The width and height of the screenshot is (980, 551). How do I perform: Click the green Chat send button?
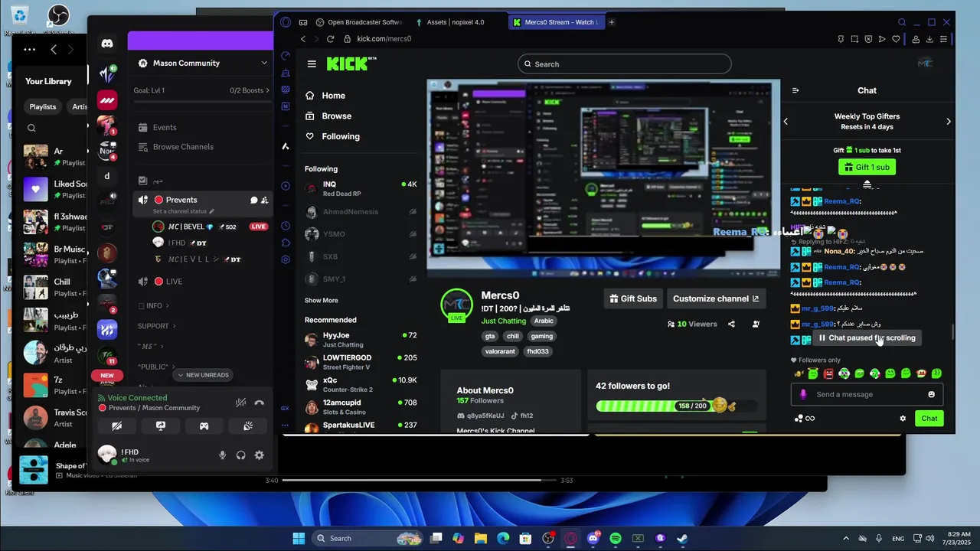point(929,419)
